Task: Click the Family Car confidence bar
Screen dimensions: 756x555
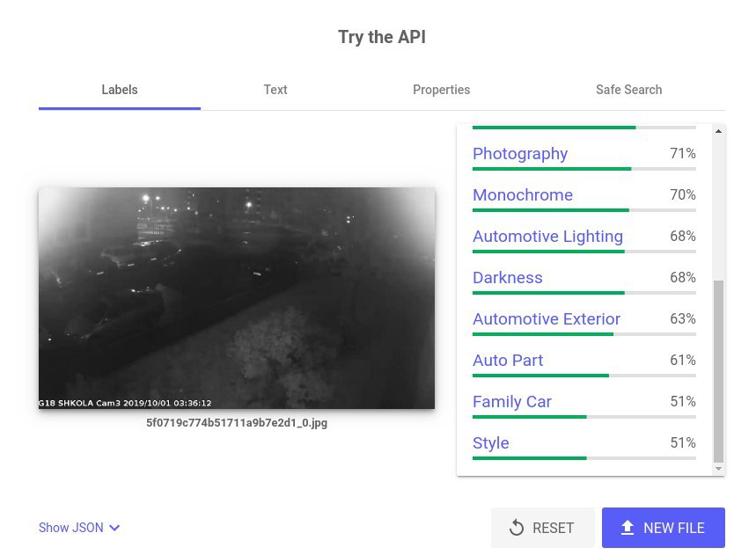Action: [584, 417]
